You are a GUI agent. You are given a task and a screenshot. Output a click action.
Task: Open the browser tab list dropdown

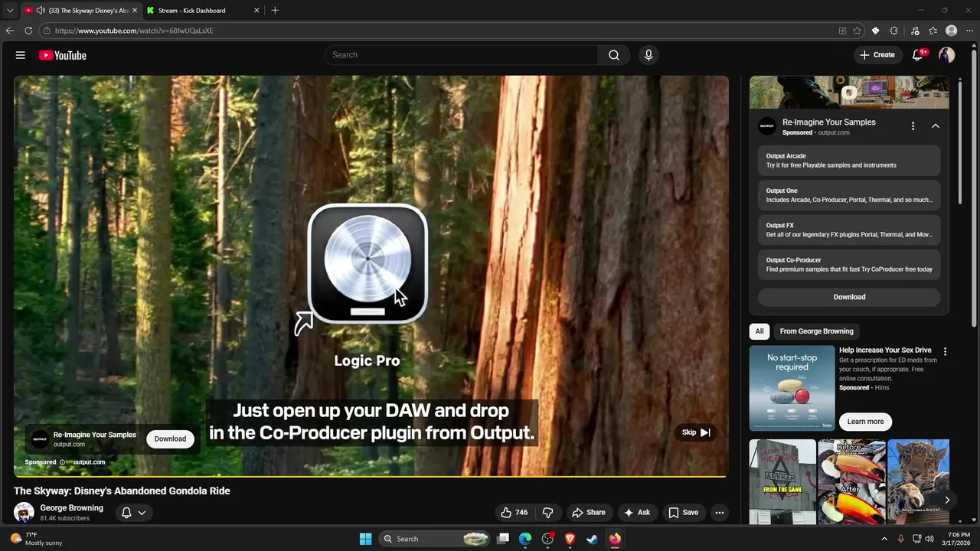(x=10, y=11)
